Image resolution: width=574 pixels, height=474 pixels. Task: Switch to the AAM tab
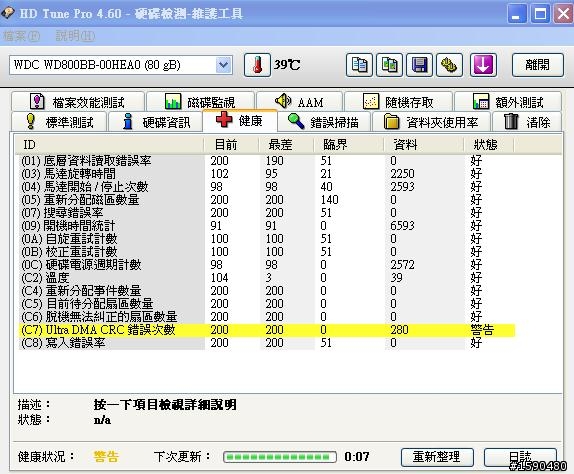[x=299, y=102]
